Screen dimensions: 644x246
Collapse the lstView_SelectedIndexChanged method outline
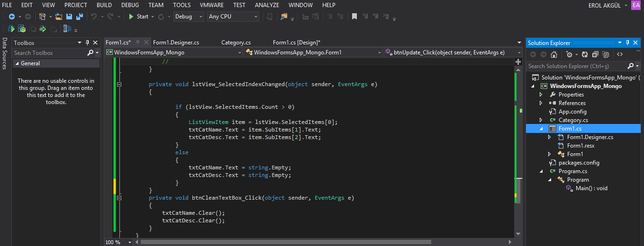point(119,85)
